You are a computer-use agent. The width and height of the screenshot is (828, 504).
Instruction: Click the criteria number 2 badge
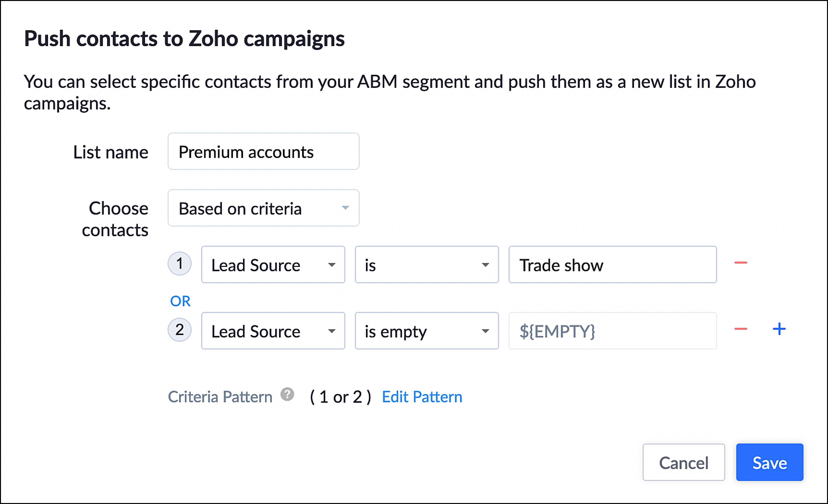180,330
